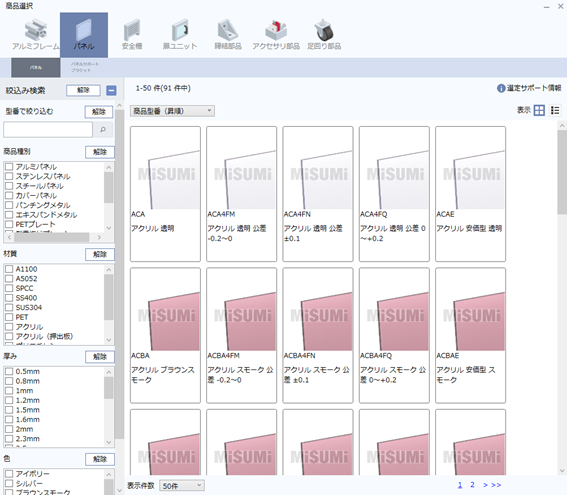This screenshot has height=495, width=567.
Task: Check the 0.5mm thickness checkbox
Action: [9, 371]
